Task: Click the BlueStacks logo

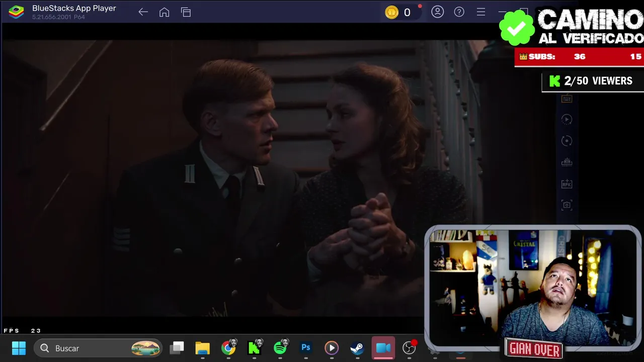Action: tap(16, 12)
